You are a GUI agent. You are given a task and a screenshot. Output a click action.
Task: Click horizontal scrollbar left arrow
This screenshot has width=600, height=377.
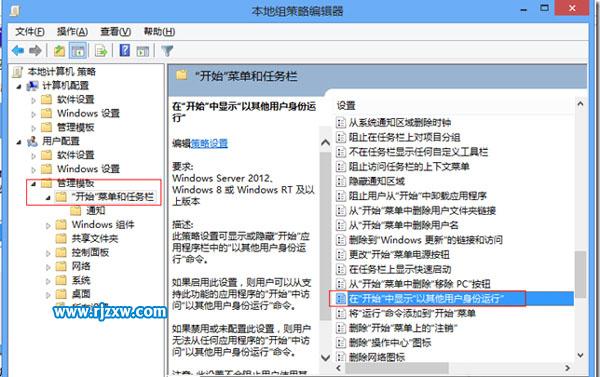point(338,368)
